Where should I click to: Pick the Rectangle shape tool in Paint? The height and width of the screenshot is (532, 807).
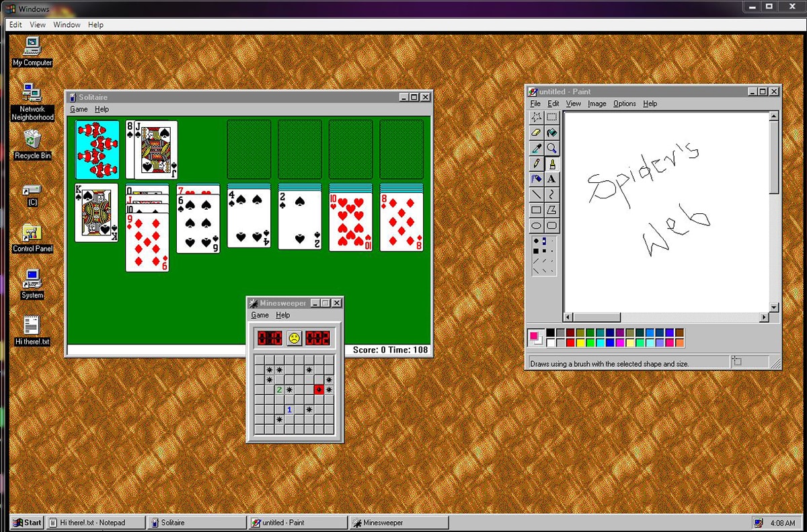pyautogui.click(x=537, y=210)
